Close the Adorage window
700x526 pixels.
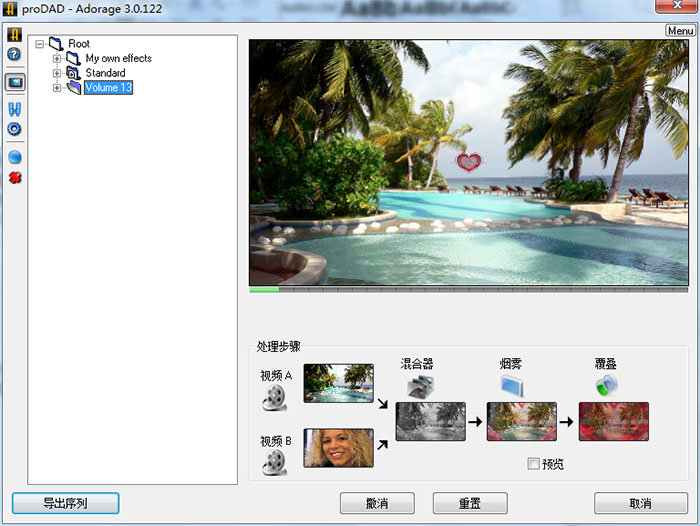(677, 5)
